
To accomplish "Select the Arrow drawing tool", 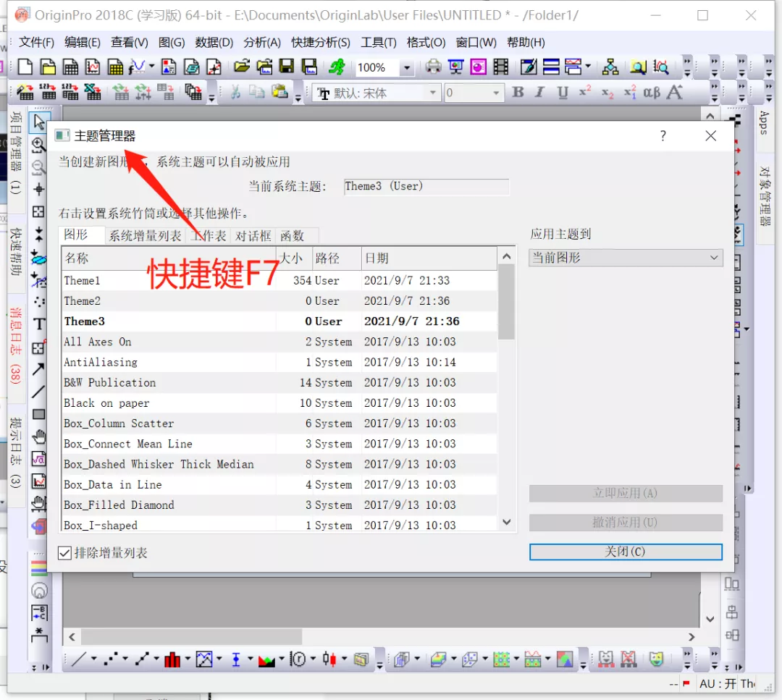I will (38, 369).
